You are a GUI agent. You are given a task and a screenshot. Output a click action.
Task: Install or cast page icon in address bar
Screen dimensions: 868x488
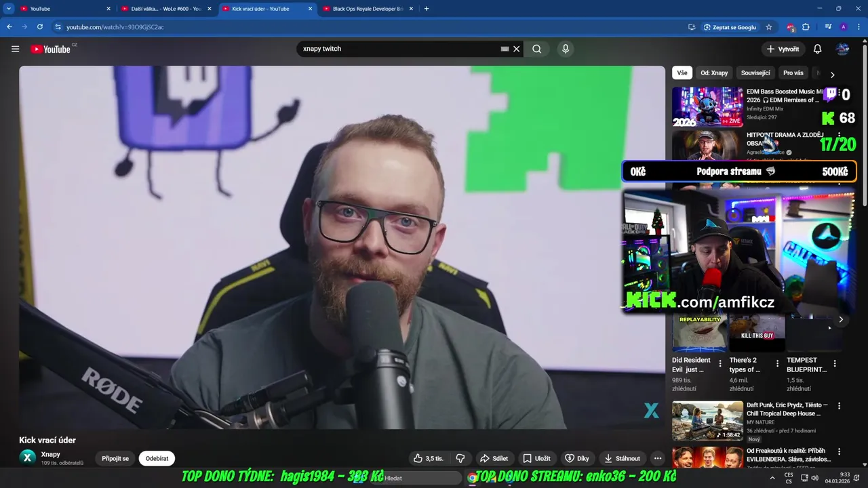(691, 27)
